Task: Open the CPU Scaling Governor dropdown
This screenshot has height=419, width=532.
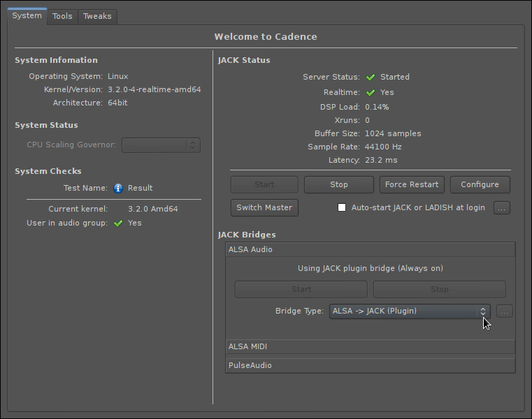Action: [161, 145]
